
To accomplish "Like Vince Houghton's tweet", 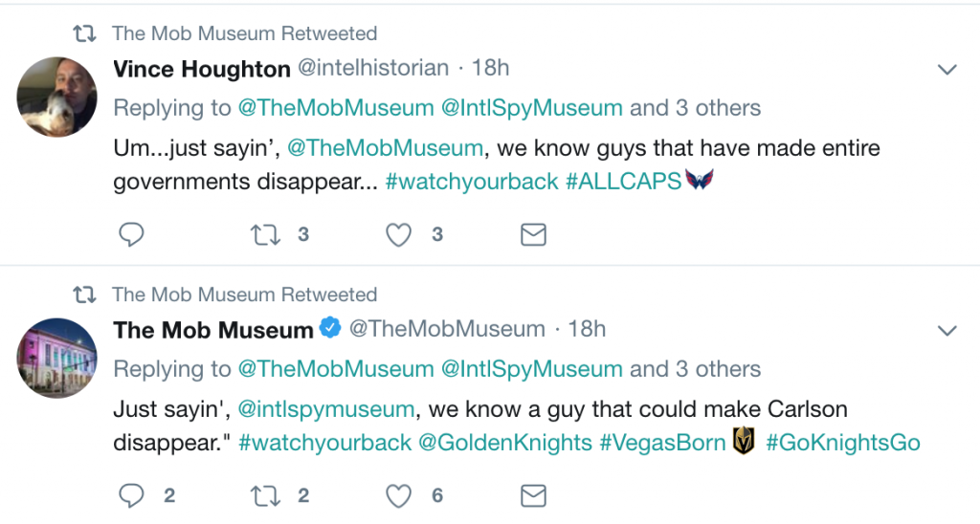I will 398,235.
